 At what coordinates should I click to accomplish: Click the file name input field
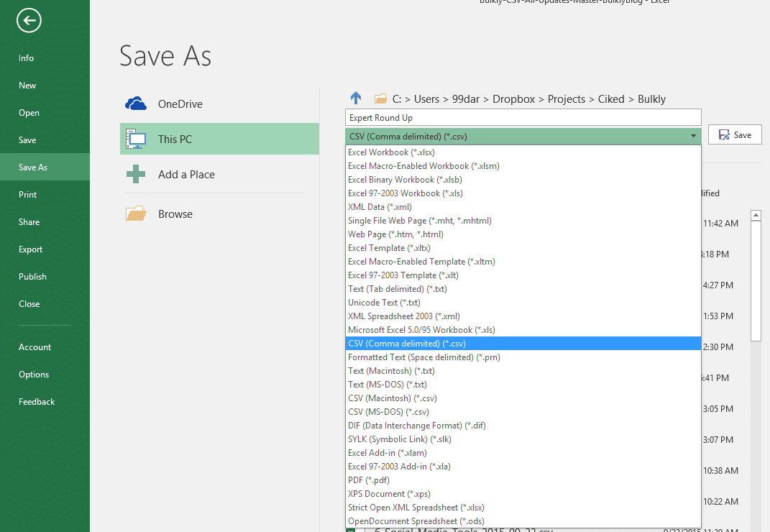(x=523, y=117)
